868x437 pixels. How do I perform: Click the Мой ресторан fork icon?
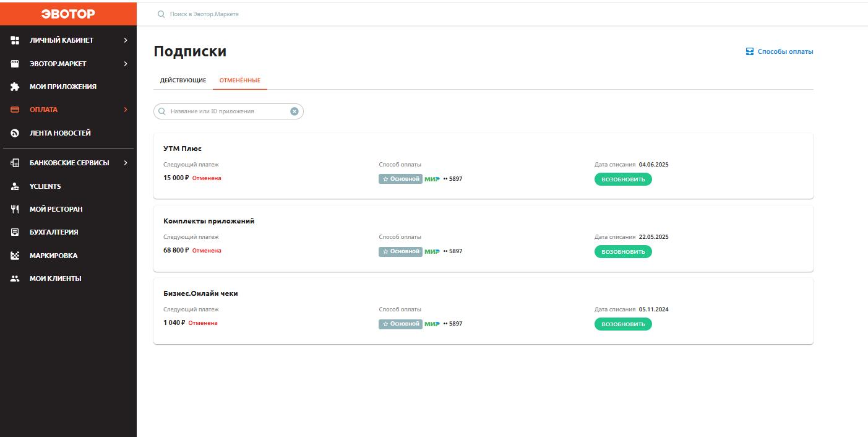pyautogui.click(x=15, y=209)
